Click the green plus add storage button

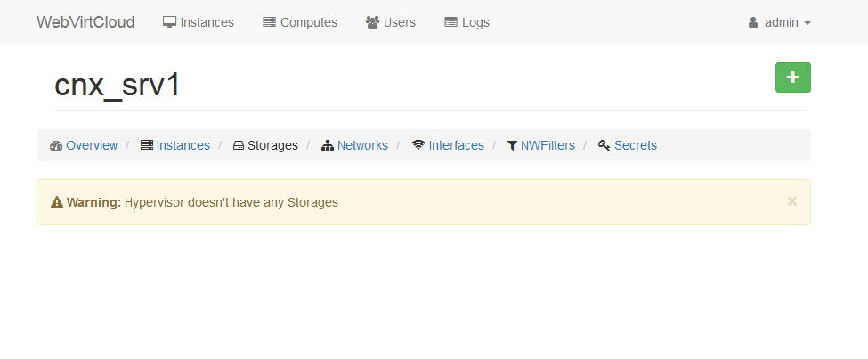(792, 78)
